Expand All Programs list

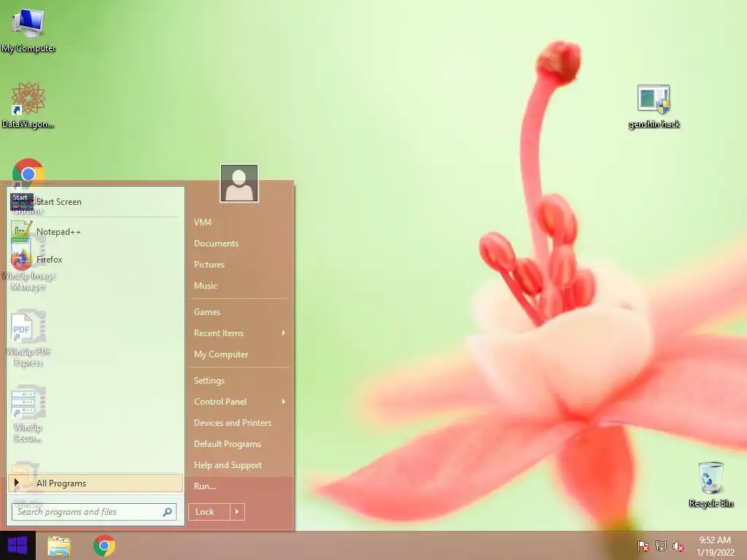pos(96,483)
